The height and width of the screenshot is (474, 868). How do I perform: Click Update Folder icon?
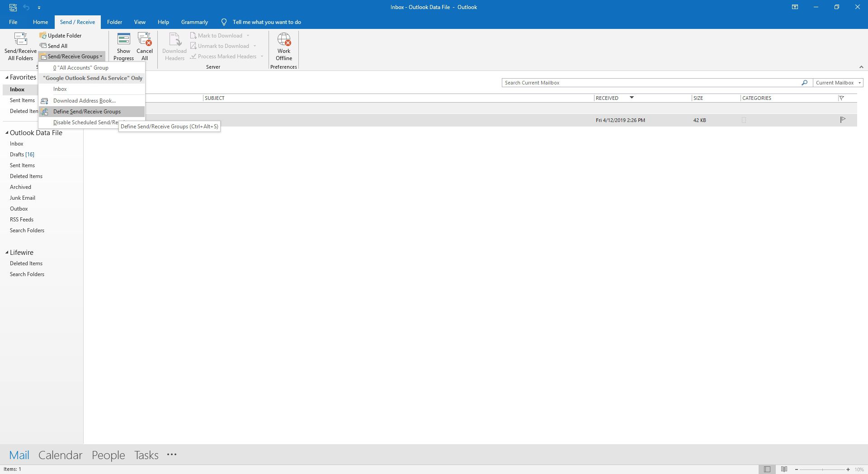pos(43,35)
